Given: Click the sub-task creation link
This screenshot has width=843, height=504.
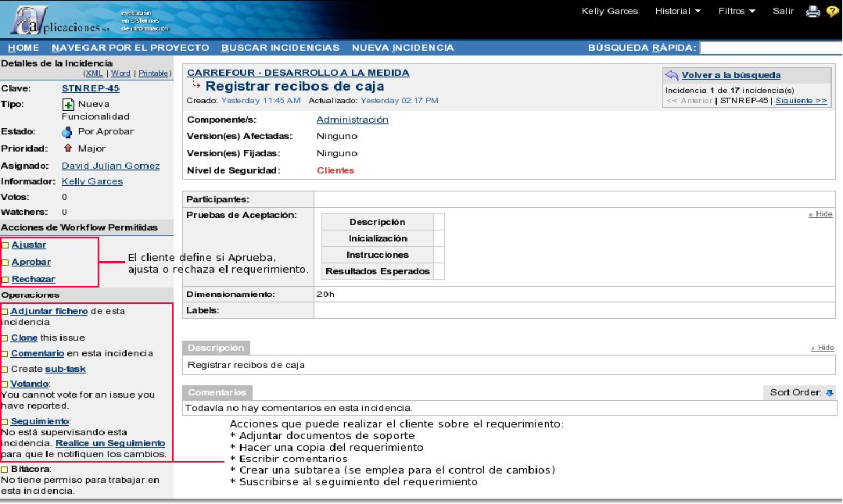Looking at the screenshot, I should click(x=65, y=369).
